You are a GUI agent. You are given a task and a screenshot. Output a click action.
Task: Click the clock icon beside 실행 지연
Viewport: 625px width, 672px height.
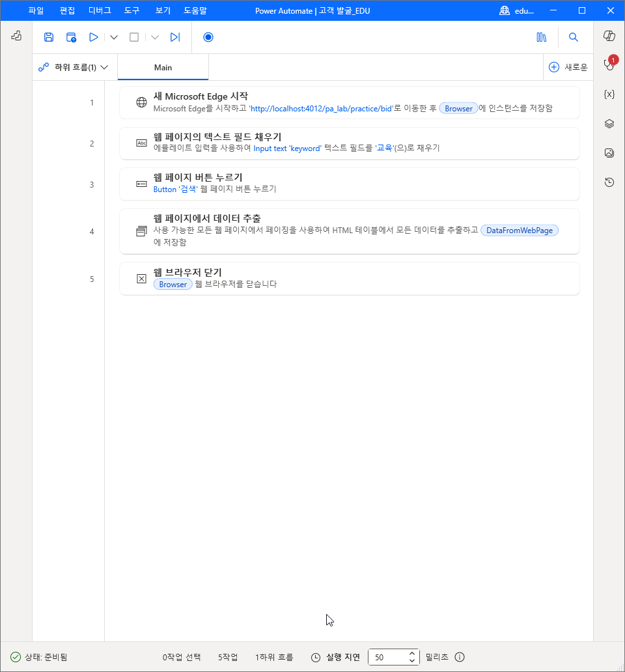tap(316, 658)
